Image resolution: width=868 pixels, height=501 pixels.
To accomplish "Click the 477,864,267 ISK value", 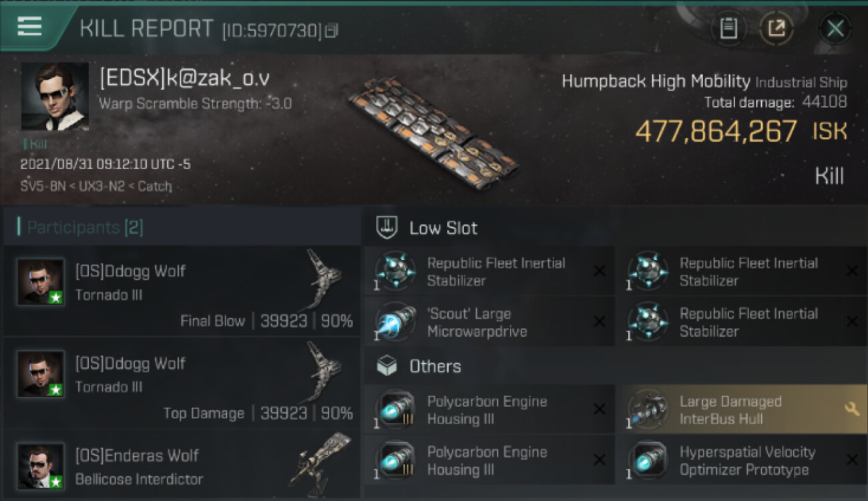I will click(716, 132).
